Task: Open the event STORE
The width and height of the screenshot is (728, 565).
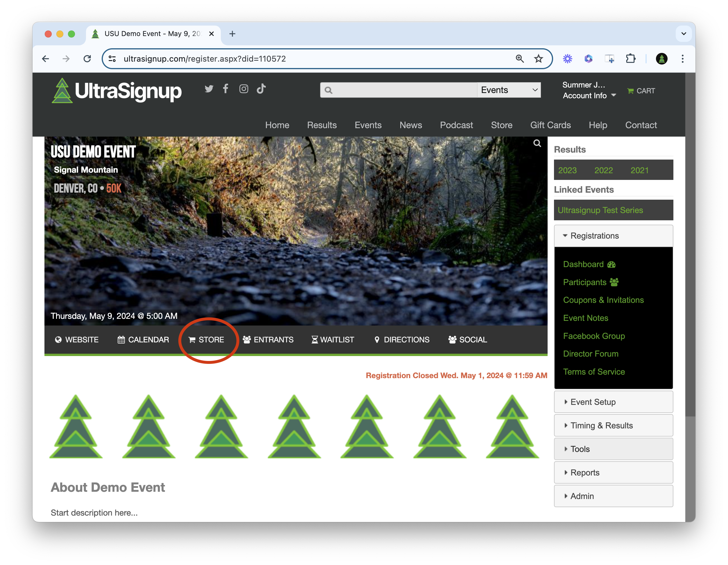Action: tap(206, 339)
